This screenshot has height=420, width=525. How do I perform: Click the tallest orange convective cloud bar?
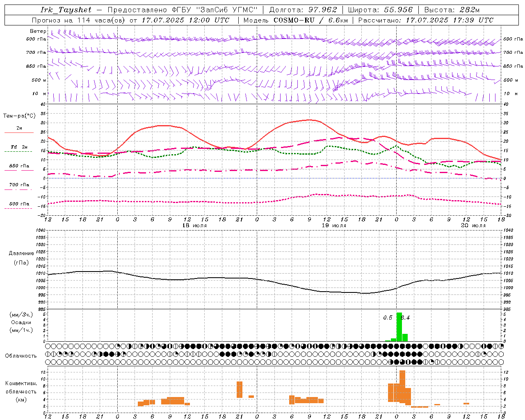(x=402, y=387)
